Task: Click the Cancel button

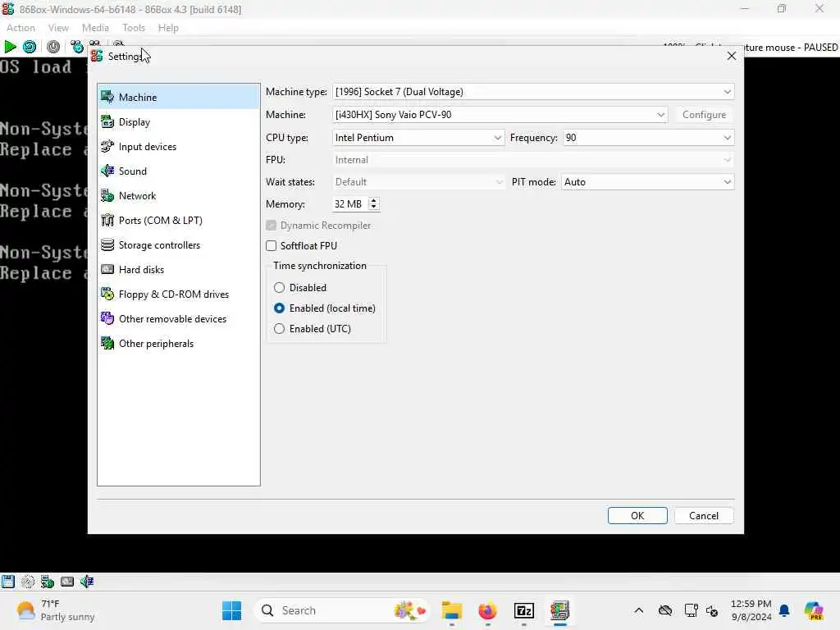Action: 704,515
